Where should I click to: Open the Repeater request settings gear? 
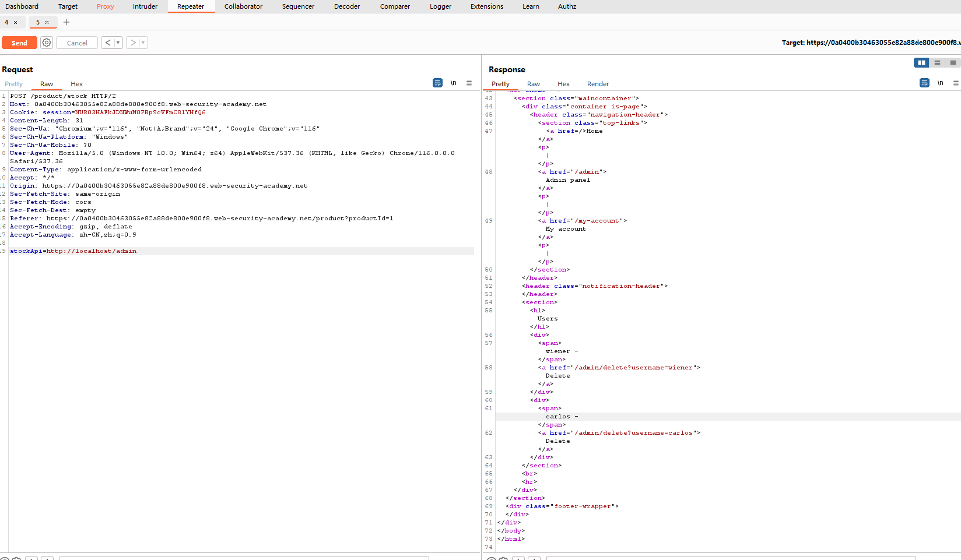pos(47,43)
